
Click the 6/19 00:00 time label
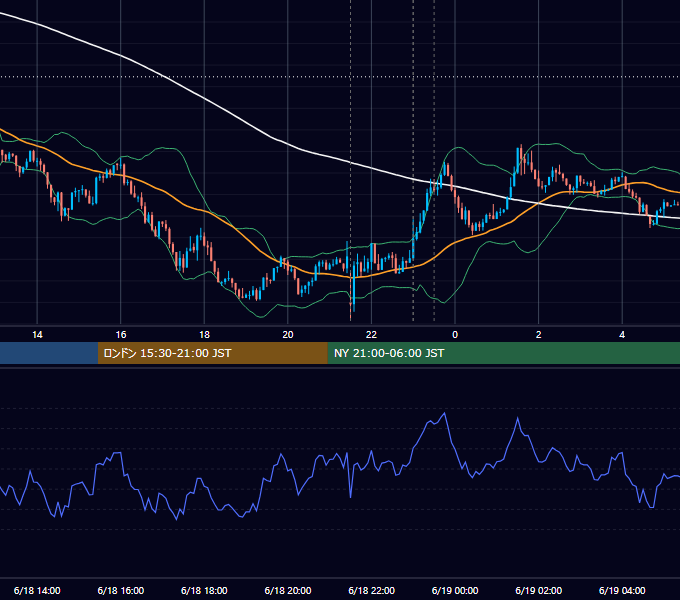455,590
